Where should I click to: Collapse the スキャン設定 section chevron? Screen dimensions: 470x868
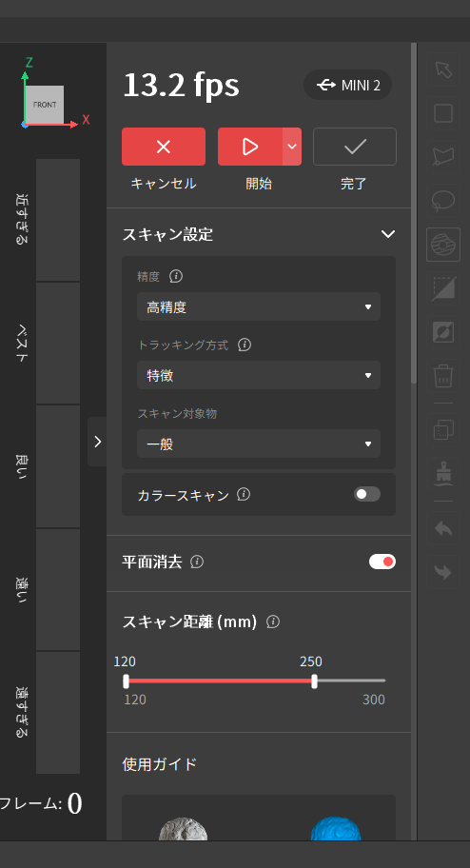coord(388,234)
